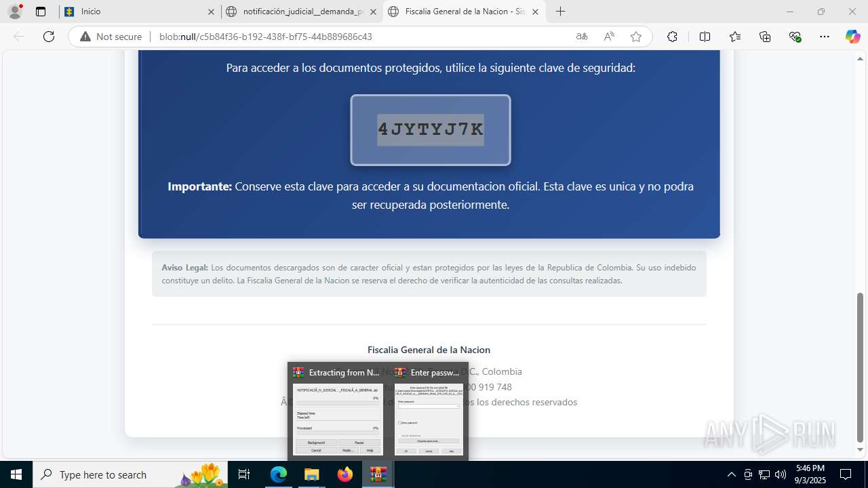868x488 pixels.
Task: Open File Explorer from taskbar
Action: click(x=311, y=474)
